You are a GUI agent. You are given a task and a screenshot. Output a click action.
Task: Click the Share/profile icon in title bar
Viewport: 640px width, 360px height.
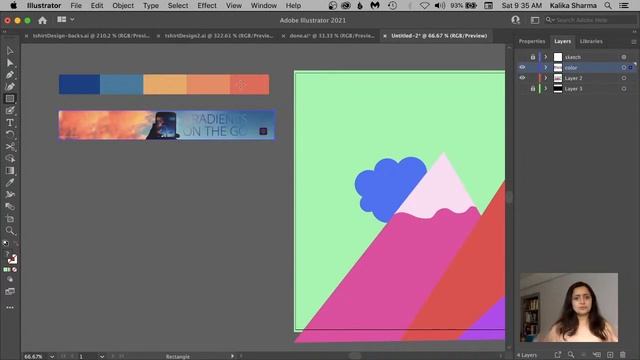pyautogui.click(x=516, y=20)
